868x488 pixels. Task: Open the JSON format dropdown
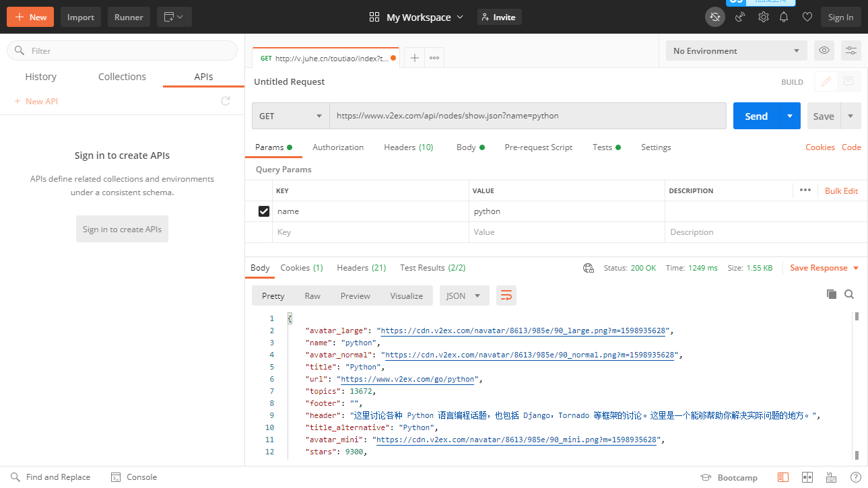point(464,295)
